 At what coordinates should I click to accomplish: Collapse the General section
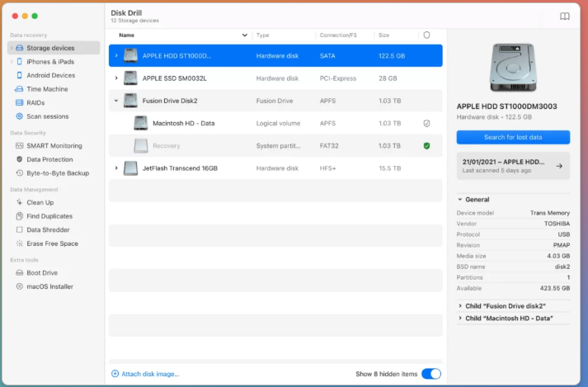460,200
